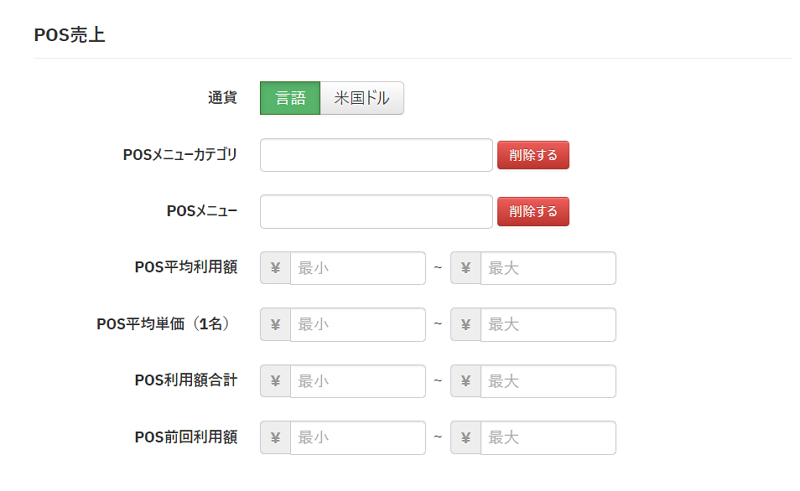The height and width of the screenshot is (491, 800).
Task: Click yen icon before POS利用額合計 maximum
Action: [x=466, y=381]
